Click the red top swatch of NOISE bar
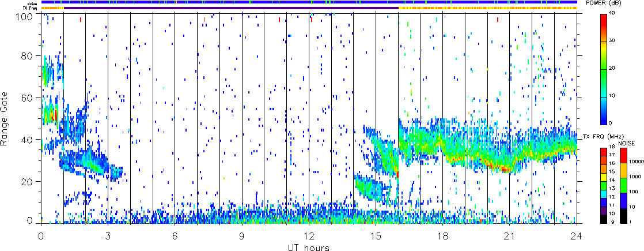This screenshot has height=251, width=644. point(623,156)
